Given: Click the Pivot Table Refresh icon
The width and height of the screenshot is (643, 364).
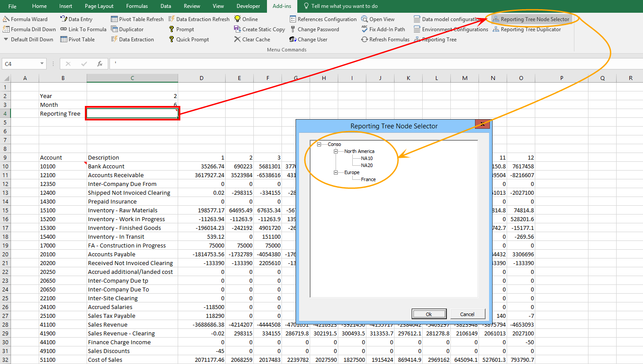Looking at the screenshot, I should pos(114,19).
